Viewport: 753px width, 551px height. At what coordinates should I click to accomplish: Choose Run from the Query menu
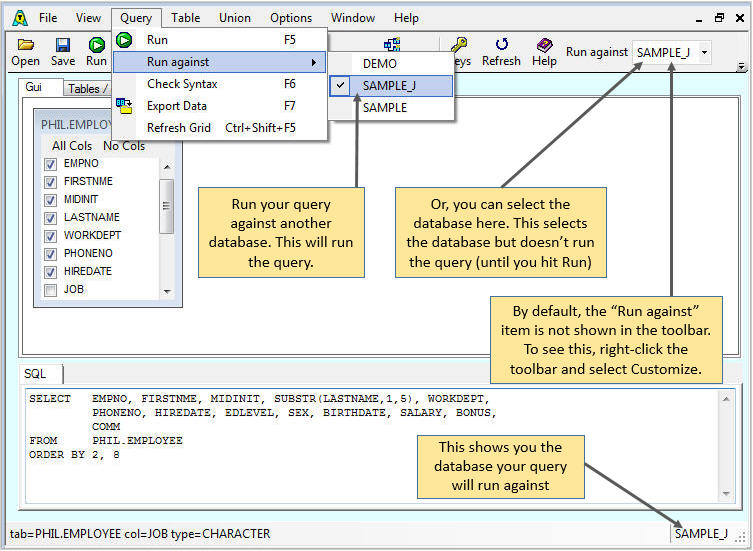(220, 40)
